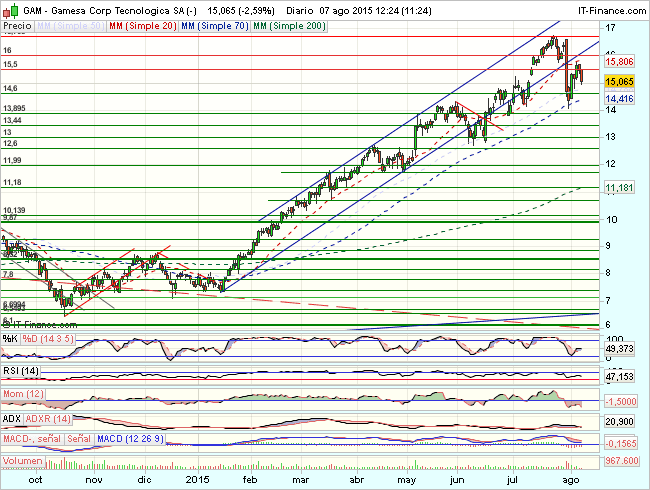Click the RSI value 47,153
This screenshot has width=650, height=490.
click(619, 376)
